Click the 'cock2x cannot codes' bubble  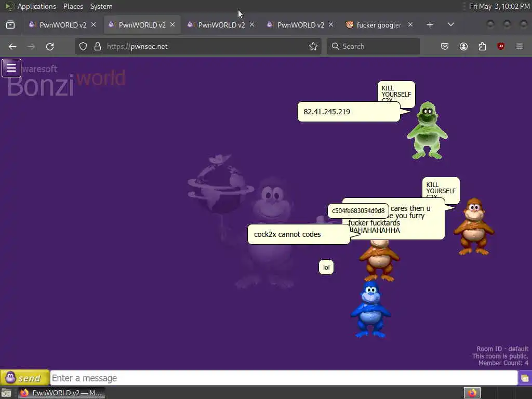coord(299,234)
